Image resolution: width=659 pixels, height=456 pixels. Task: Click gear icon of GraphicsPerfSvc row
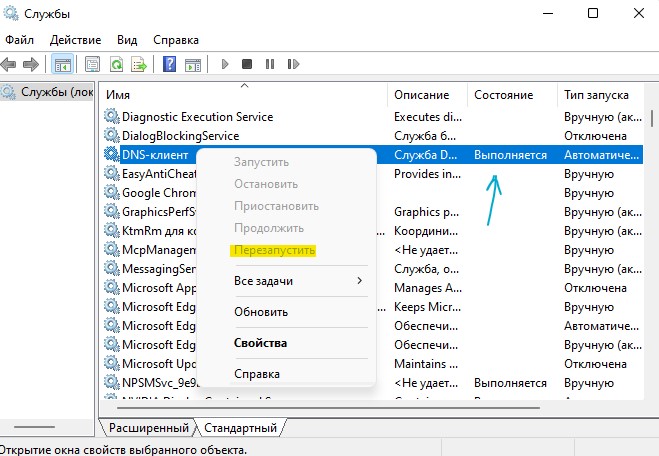coord(112,211)
